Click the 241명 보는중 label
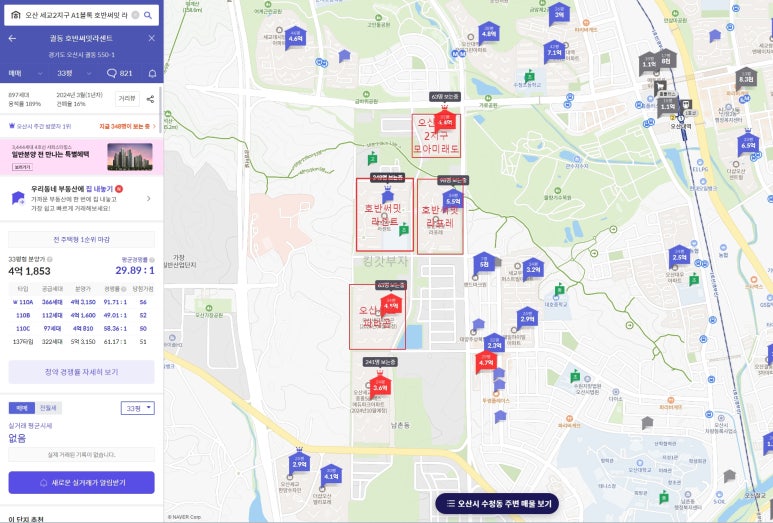The width and height of the screenshot is (773, 523). pyautogui.click(x=380, y=362)
